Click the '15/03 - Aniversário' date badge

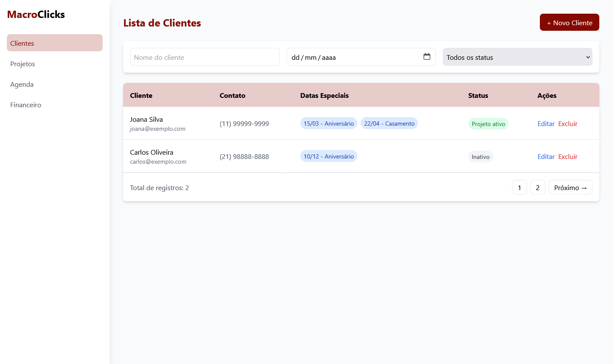click(329, 123)
